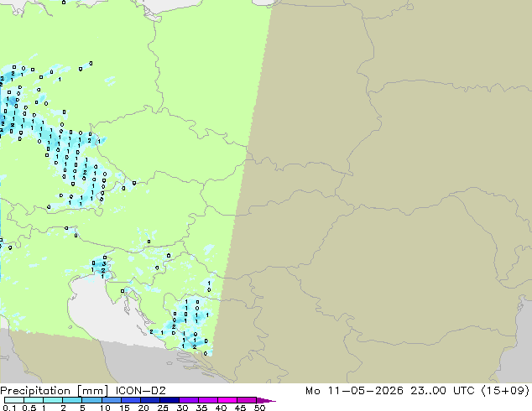Pick the legend swatch between 10 and 15

pyautogui.click(x=111, y=400)
